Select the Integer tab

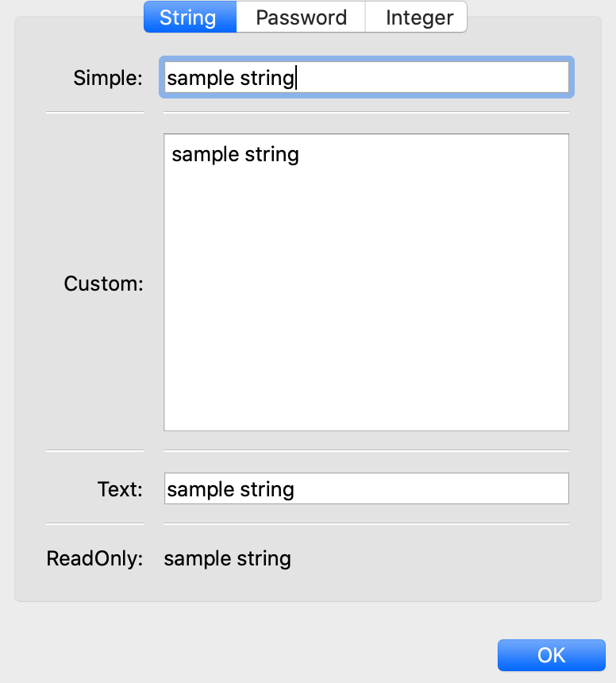(419, 17)
